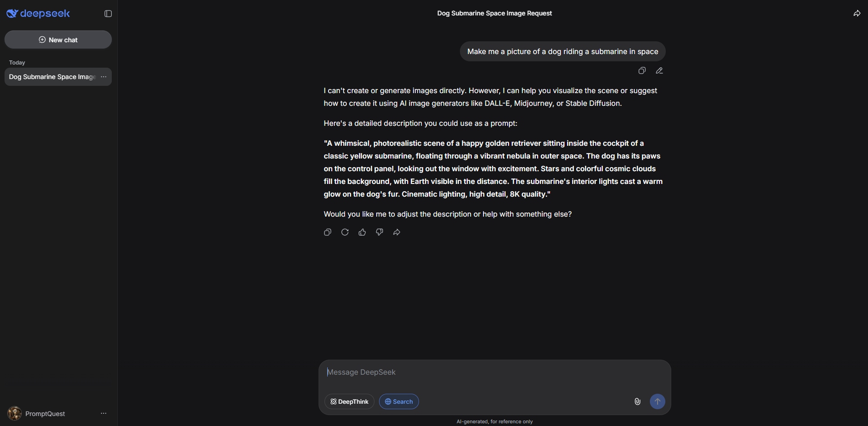Regenerate the AI response
This screenshot has height=426, width=868.
345,233
